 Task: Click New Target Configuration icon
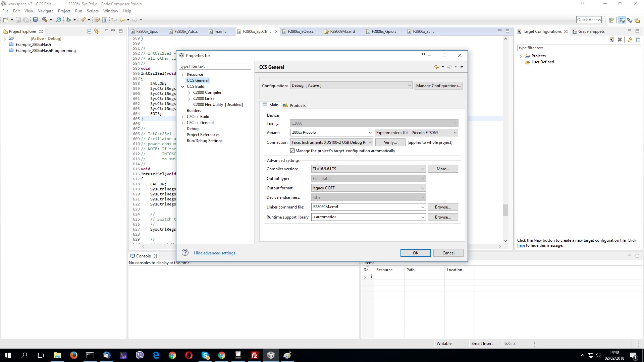[x=611, y=40]
